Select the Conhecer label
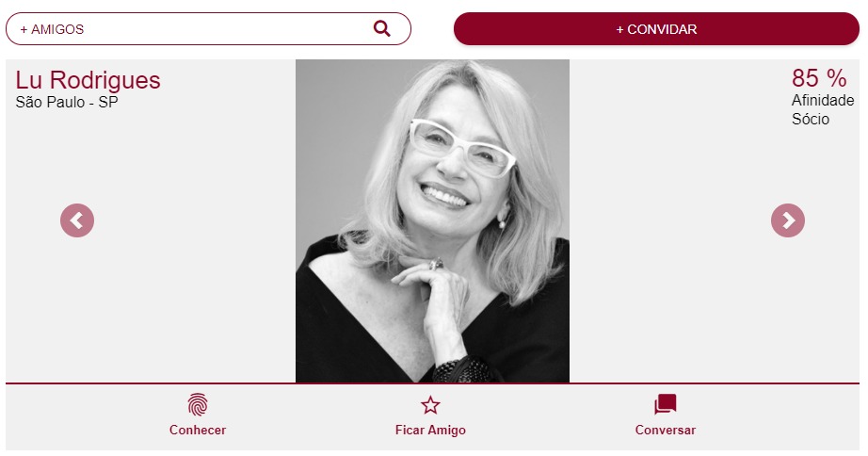Viewport: 868px width, 456px height. tap(198, 430)
